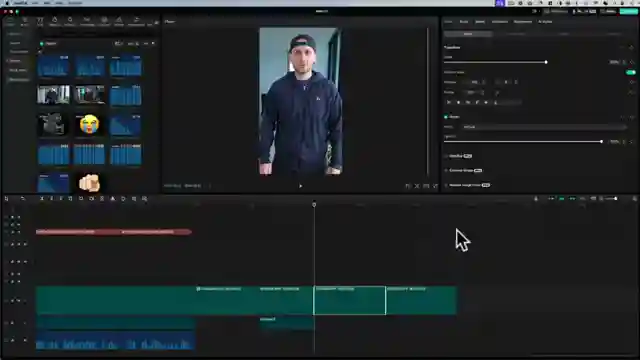Viewport: 640px width, 360px height.
Task: Toggle the first green icon in timeline right toolbar
Action: click(562, 199)
